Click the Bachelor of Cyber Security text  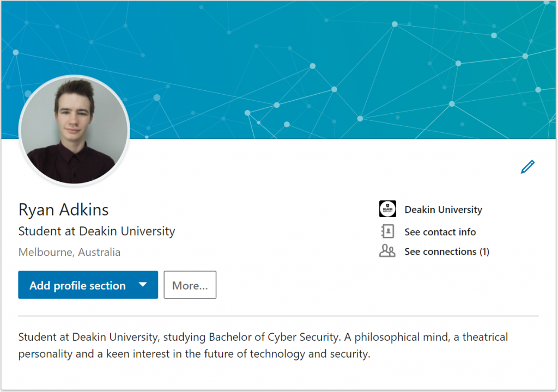pyautogui.click(x=274, y=337)
